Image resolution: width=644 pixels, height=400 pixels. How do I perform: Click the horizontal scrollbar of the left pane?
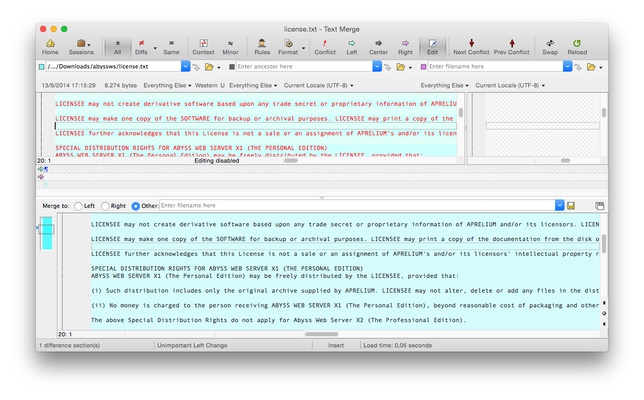291,161
